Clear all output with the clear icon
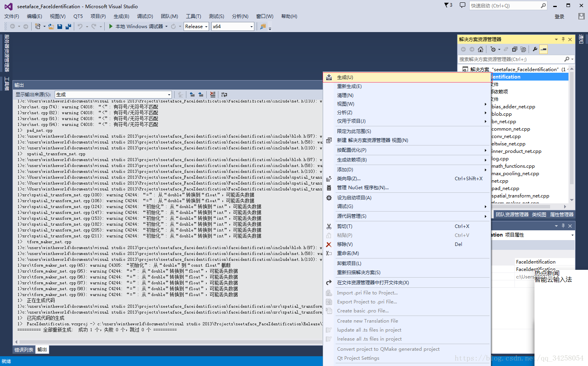 (213, 94)
